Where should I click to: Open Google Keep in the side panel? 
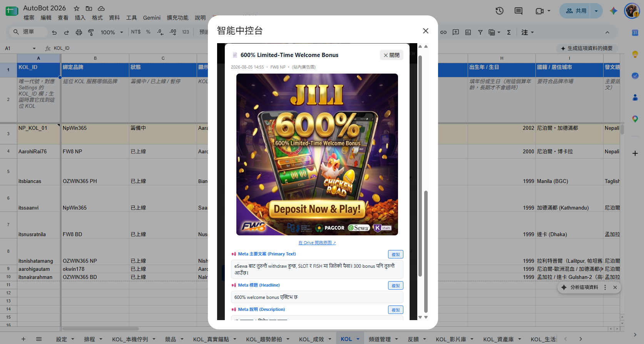coord(635,54)
